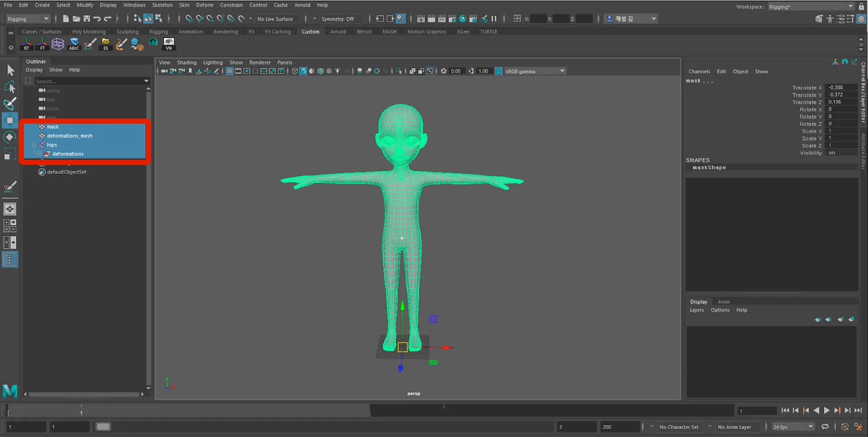Click the playback range slider handle

click(x=103, y=427)
